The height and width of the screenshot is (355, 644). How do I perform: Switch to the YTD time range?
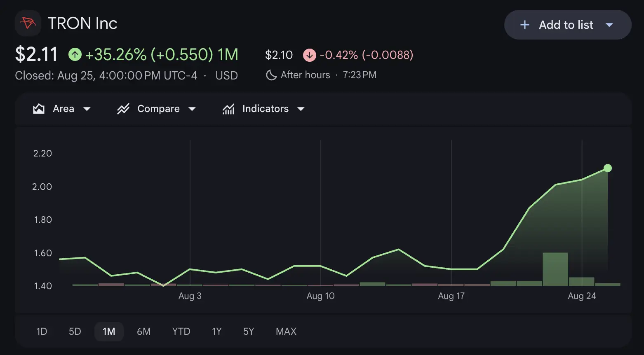click(181, 332)
